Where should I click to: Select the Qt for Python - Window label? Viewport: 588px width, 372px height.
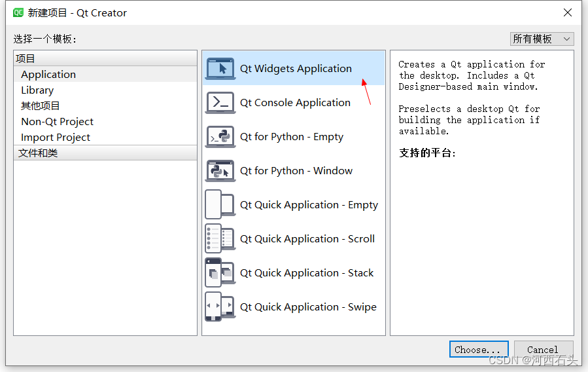click(296, 171)
